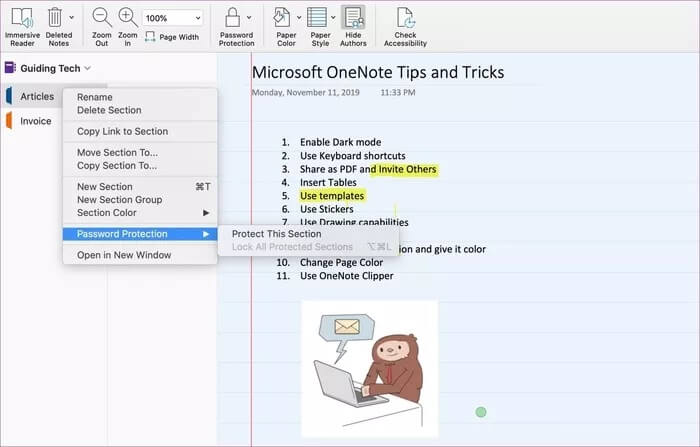Toggle the Hide Authors button
Screen dimensions: 700x447
pyautogui.click(x=353, y=18)
